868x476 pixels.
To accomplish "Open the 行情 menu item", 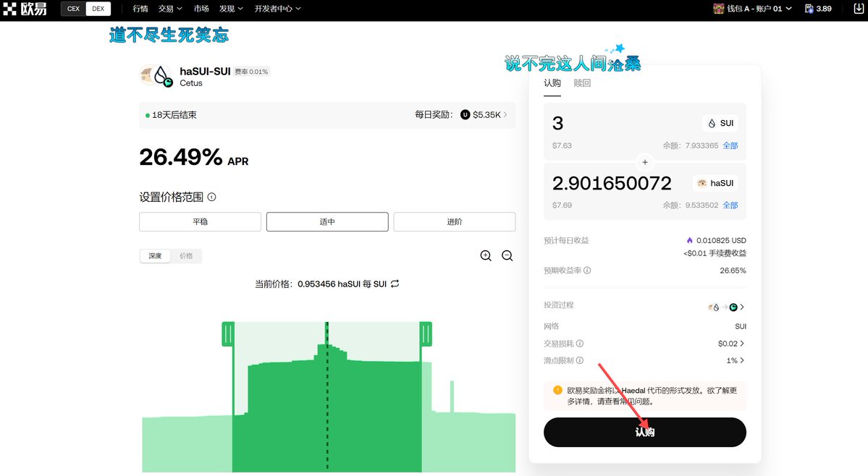I will [140, 9].
